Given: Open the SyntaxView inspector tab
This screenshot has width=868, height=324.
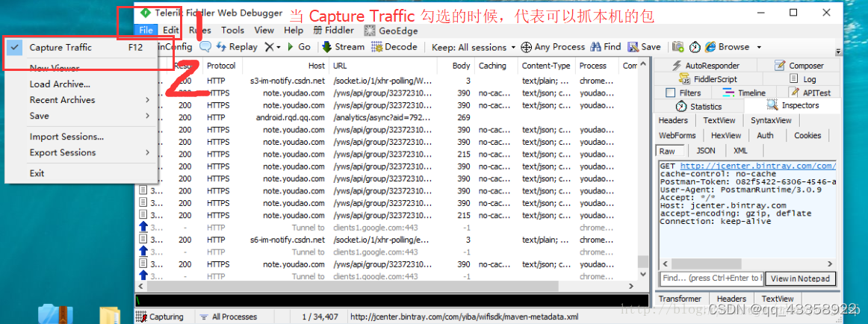Looking at the screenshot, I should 771,120.
